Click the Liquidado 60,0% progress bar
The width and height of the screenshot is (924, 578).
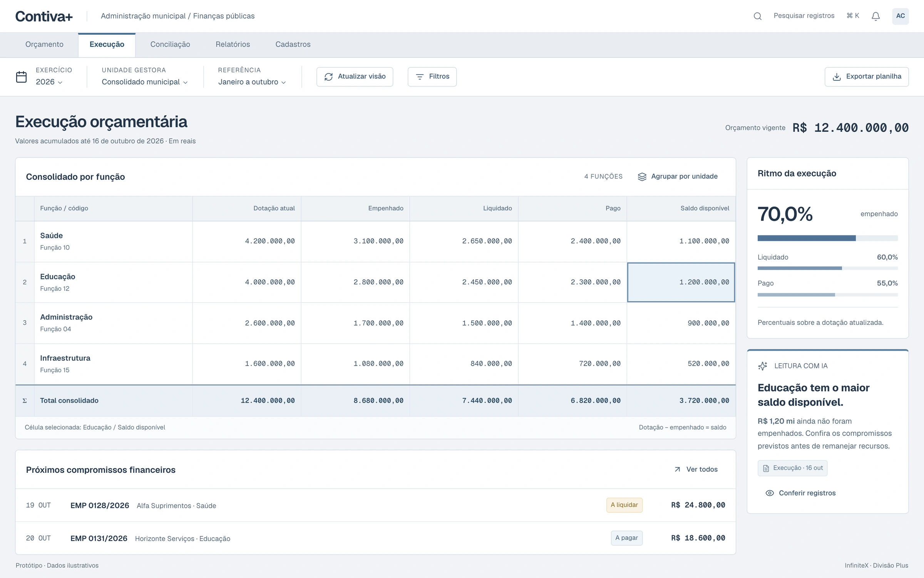point(827,268)
